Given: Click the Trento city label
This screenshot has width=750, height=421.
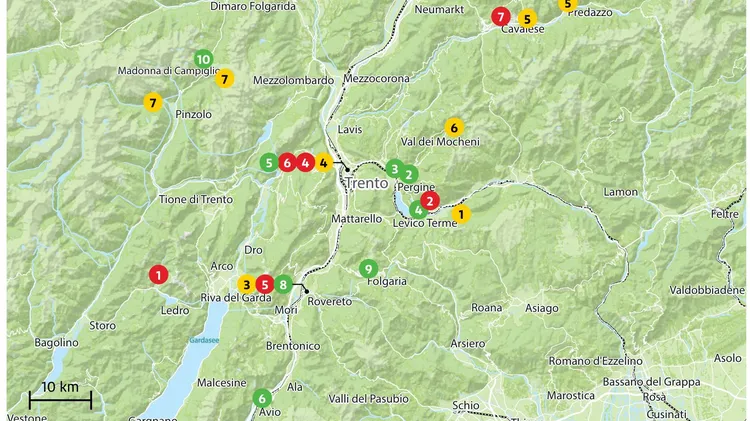Looking at the screenshot, I should coord(366,183).
